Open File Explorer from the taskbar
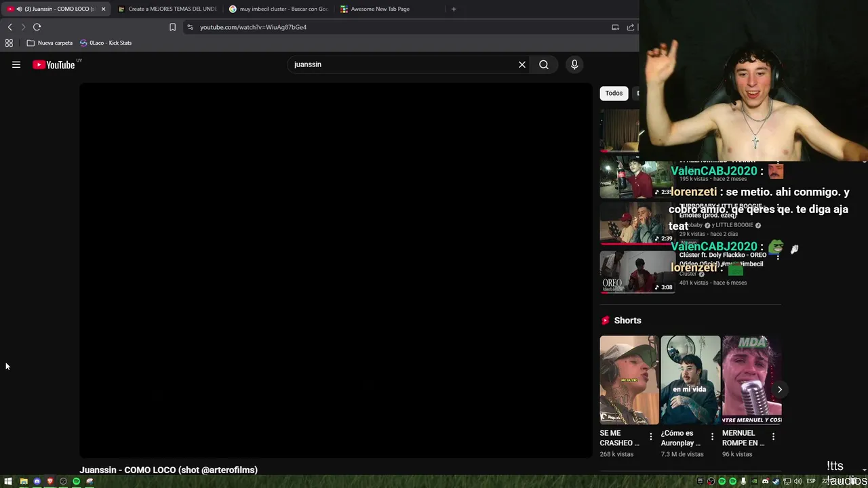 24,481
